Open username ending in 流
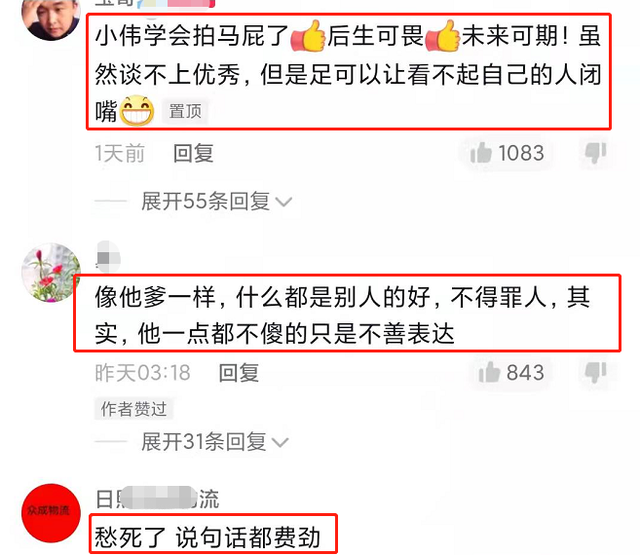The width and height of the screenshot is (640, 555). point(157,498)
